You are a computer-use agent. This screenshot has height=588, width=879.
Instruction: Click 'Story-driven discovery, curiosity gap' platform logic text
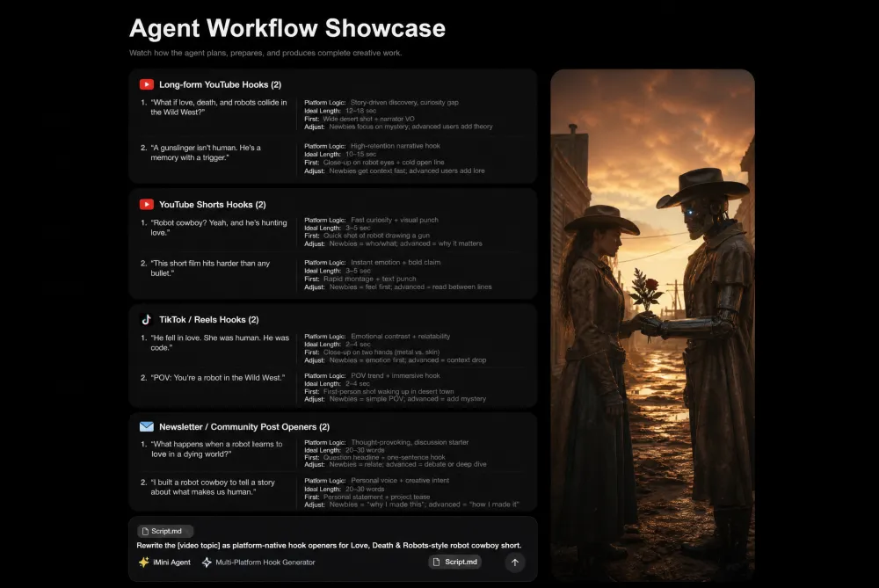click(x=404, y=103)
